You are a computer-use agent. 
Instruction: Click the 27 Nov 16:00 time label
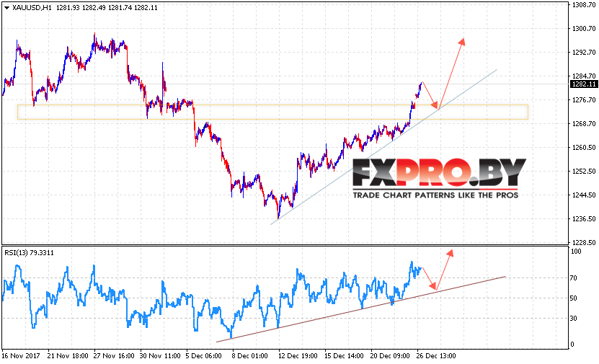[114, 355]
